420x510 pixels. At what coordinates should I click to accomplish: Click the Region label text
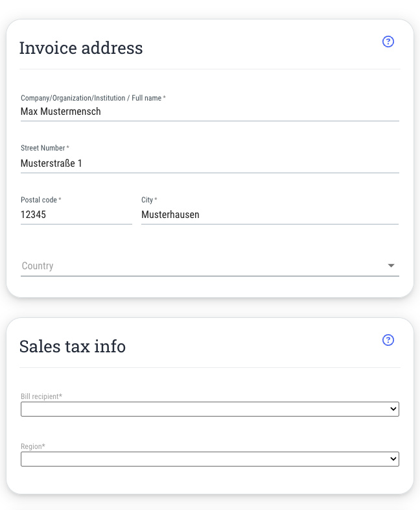pyautogui.click(x=32, y=446)
